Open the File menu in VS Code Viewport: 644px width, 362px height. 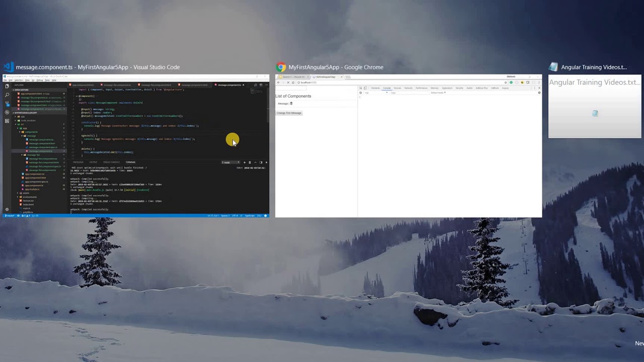point(5,80)
